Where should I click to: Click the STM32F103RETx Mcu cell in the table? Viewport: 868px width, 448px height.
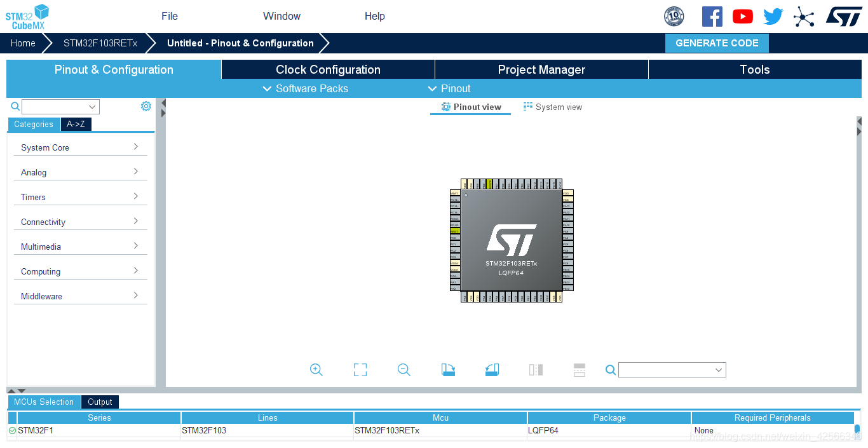[440, 430]
